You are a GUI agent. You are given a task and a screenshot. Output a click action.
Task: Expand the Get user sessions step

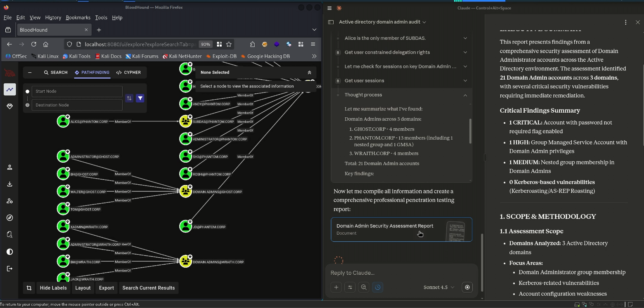click(x=465, y=81)
